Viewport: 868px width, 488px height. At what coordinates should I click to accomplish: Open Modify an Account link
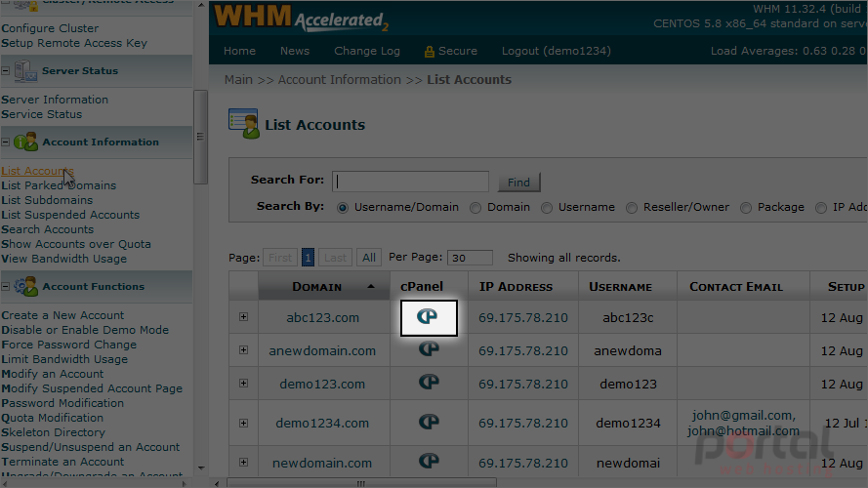coord(52,374)
